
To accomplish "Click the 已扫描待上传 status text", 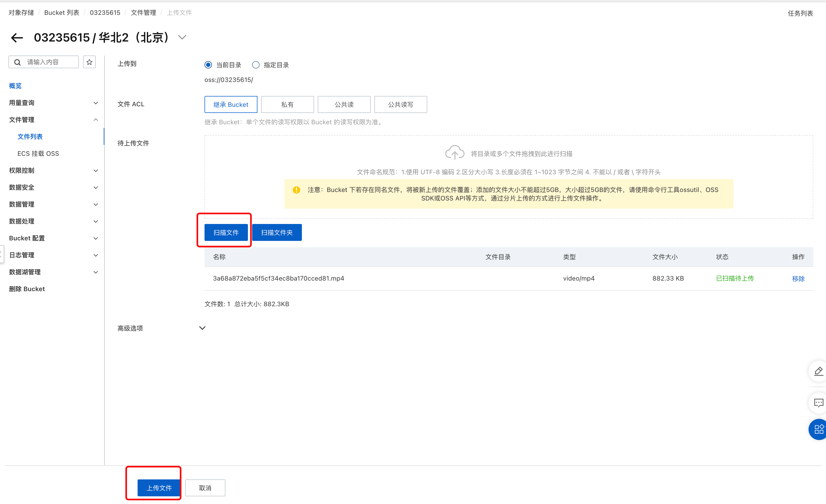I will point(735,278).
